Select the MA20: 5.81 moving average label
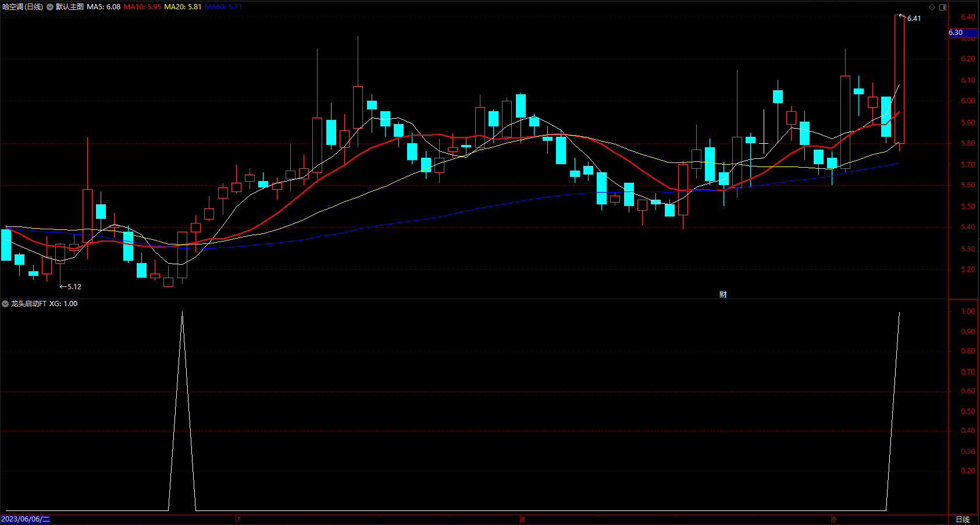Screen dimensions: 980x525 click(x=183, y=7)
